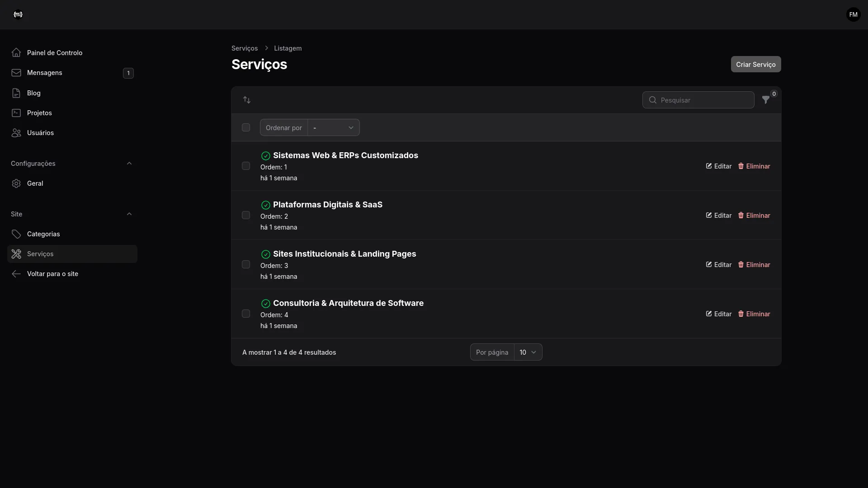Click the Usuários people icon

(x=16, y=132)
